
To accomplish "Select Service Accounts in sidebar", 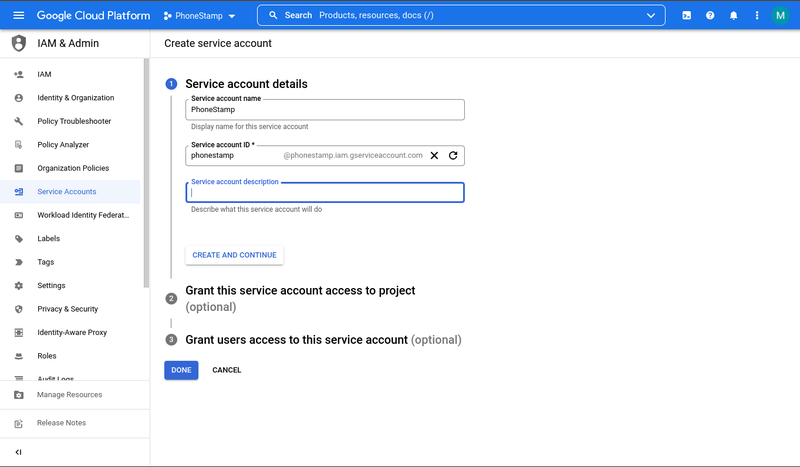I will pos(70,192).
